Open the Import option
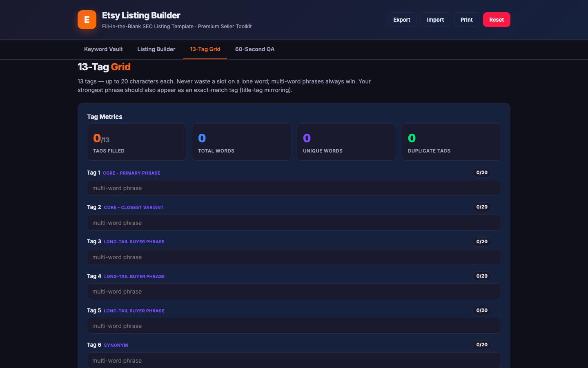This screenshot has height=368, width=588. click(x=435, y=20)
